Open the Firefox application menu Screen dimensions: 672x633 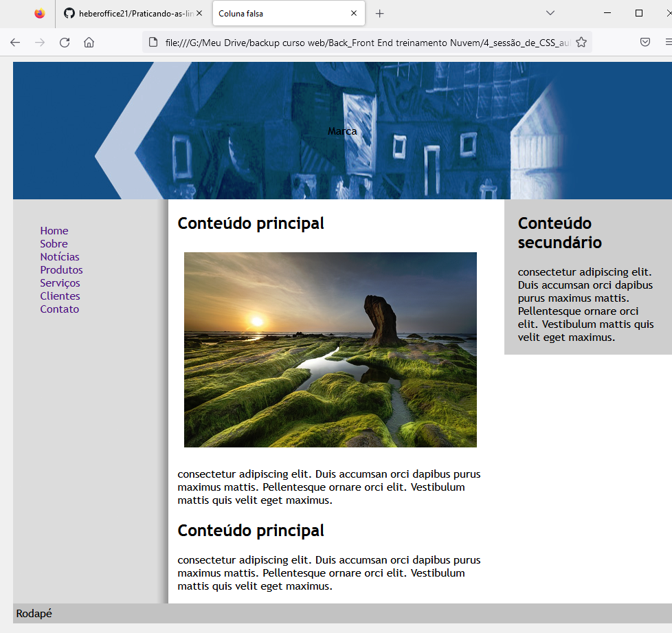[x=668, y=42]
